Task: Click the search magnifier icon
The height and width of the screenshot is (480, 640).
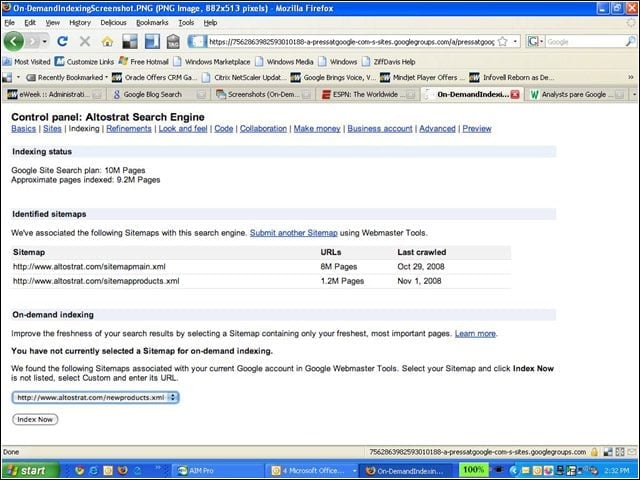Action: [630, 41]
